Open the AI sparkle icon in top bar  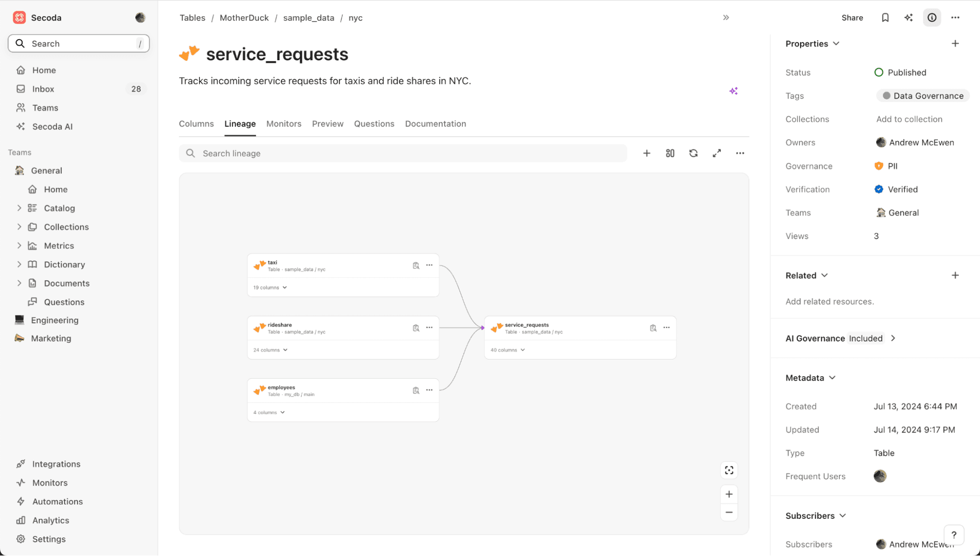pyautogui.click(x=908, y=18)
